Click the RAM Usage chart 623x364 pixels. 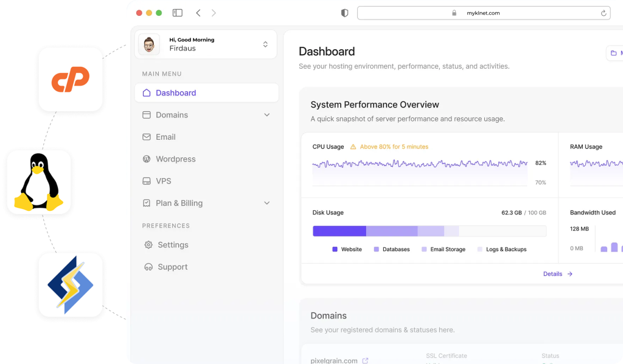point(596,172)
